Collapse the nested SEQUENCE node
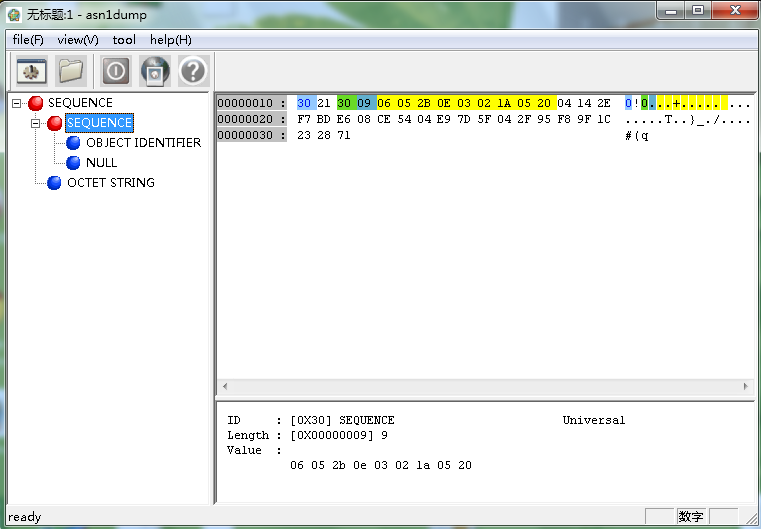This screenshot has width=761, height=529. (x=35, y=123)
